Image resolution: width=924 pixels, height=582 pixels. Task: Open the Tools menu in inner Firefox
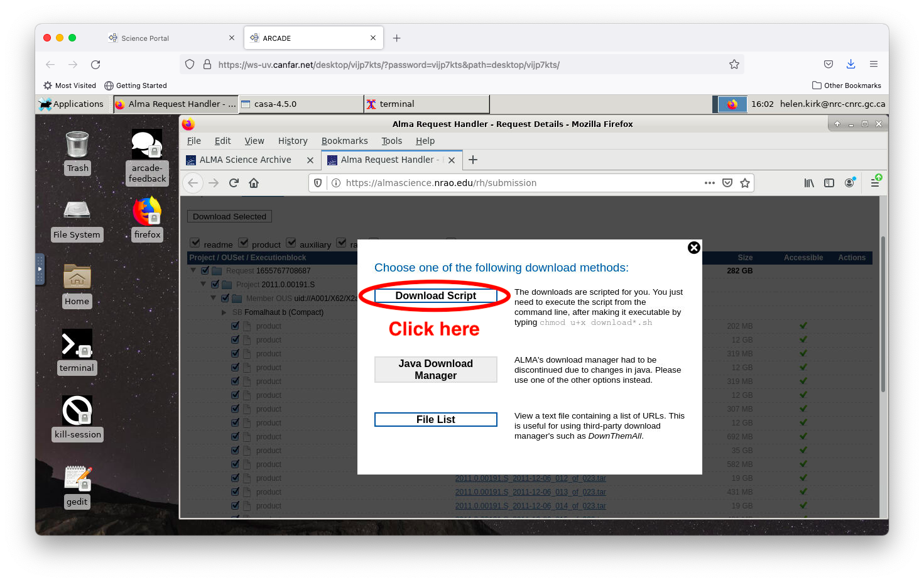pyautogui.click(x=392, y=141)
